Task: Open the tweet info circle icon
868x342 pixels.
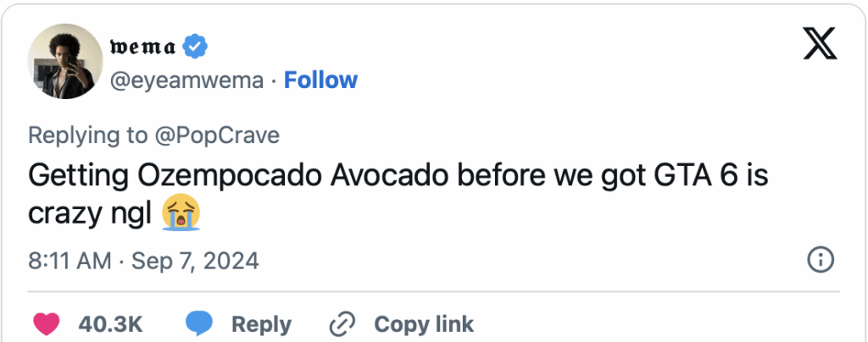Action: tap(821, 261)
